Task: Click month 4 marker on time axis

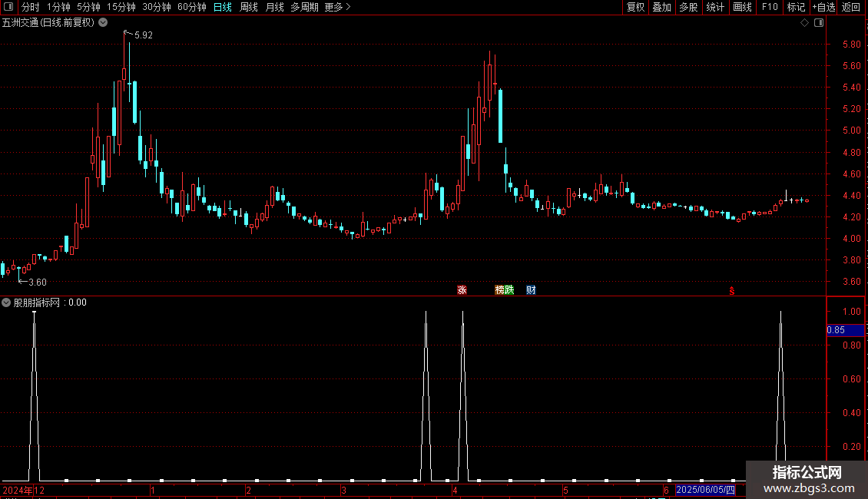Action: (455, 490)
